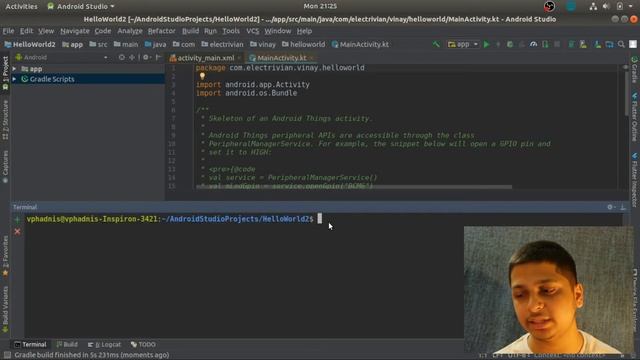Open Terminal panel settings gear

[x=611, y=207]
